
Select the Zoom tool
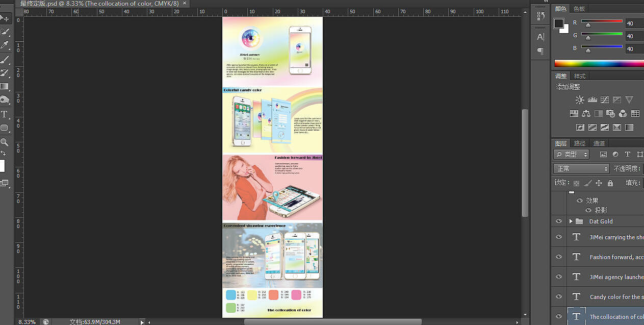(4, 142)
